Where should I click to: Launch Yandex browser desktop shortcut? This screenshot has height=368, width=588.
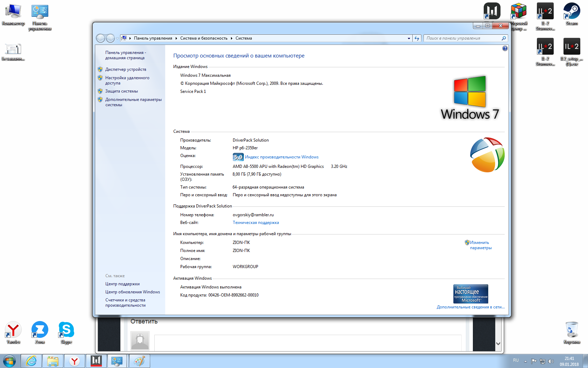(x=13, y=333)
